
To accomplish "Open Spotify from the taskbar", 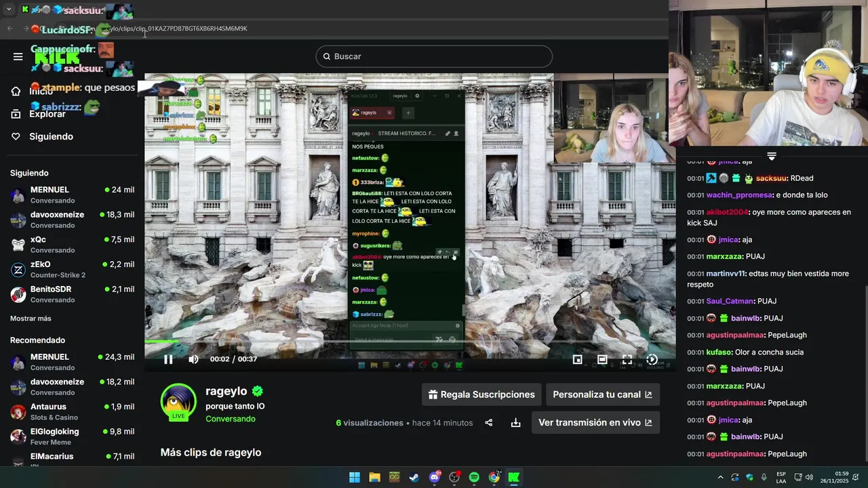I will point(474,477).
